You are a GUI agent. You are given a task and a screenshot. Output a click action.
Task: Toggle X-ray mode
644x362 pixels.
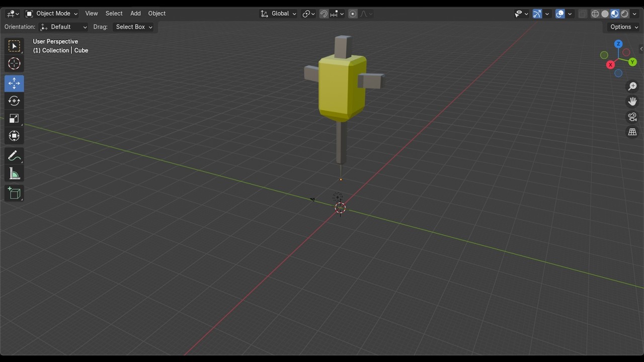pyautogui.click(x=583, y=14)
